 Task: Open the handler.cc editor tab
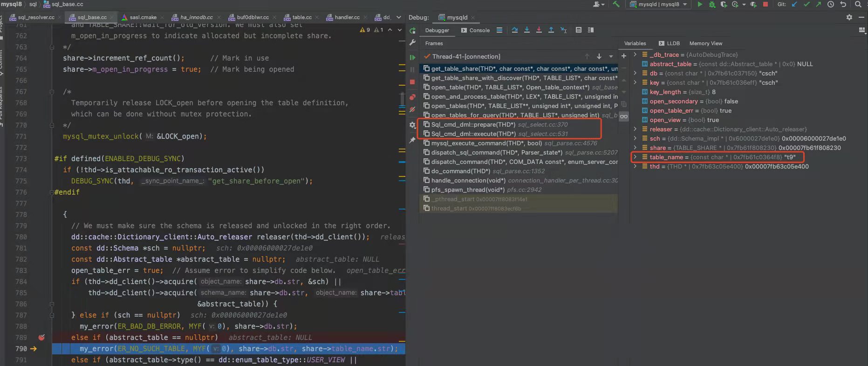(347, 17)
